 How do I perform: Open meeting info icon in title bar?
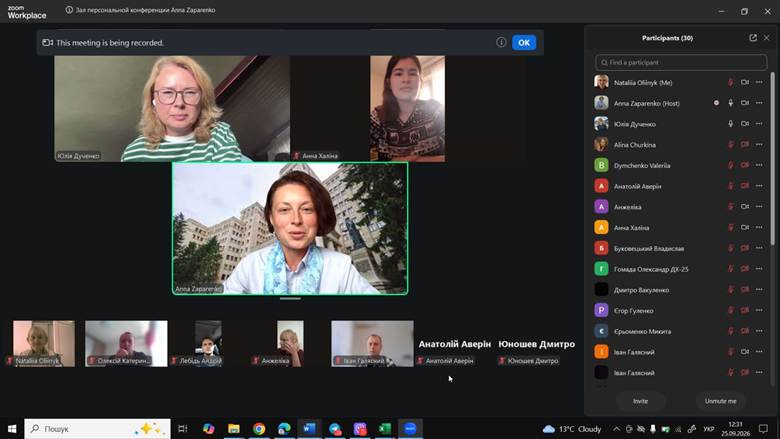(x=69, y=10)
